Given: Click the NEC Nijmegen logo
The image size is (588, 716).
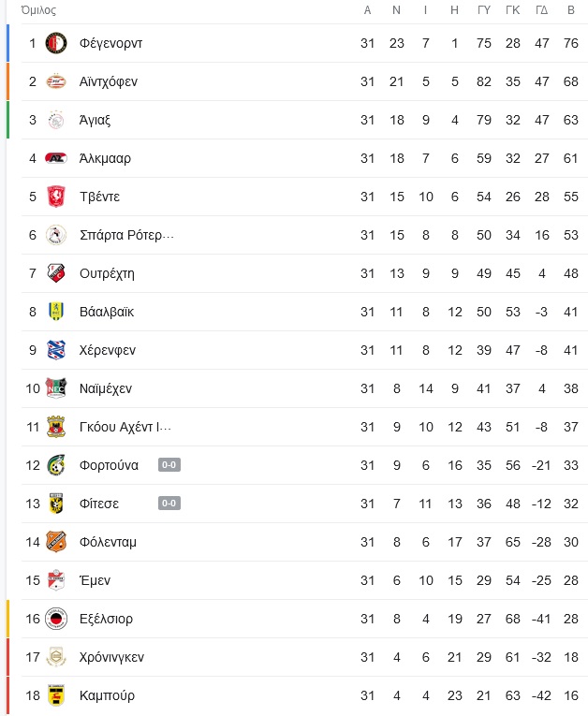Looking at the screenshot, I should 56,388.
